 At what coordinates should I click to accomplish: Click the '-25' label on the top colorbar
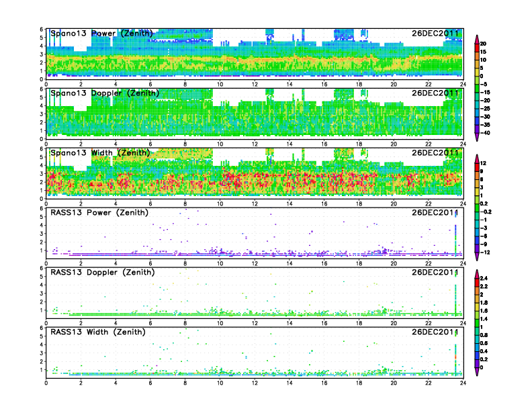[486, 109]
